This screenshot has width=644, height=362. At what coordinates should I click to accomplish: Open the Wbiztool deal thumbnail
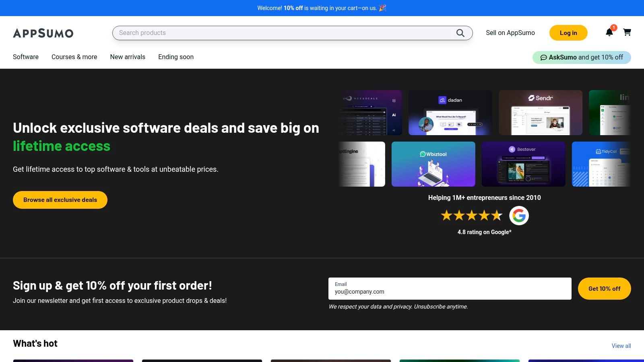433,164
